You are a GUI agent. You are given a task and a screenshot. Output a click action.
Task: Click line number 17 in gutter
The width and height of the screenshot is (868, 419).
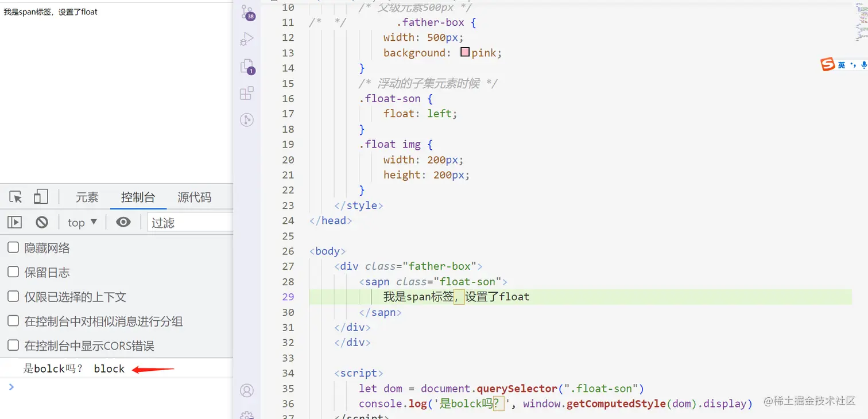click(x=288, y=114)
